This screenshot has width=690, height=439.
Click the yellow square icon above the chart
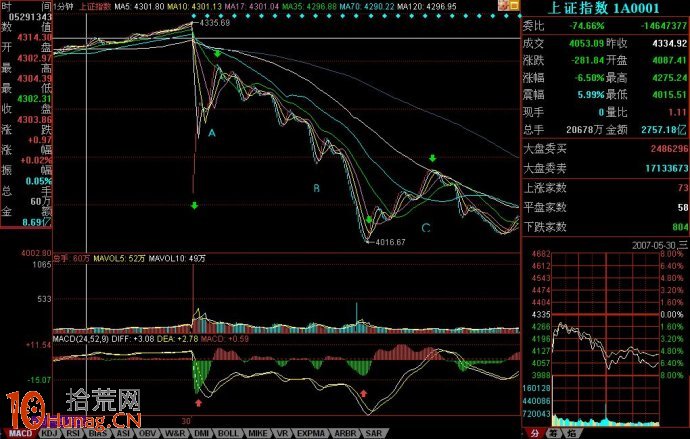[x=514, y=5]
